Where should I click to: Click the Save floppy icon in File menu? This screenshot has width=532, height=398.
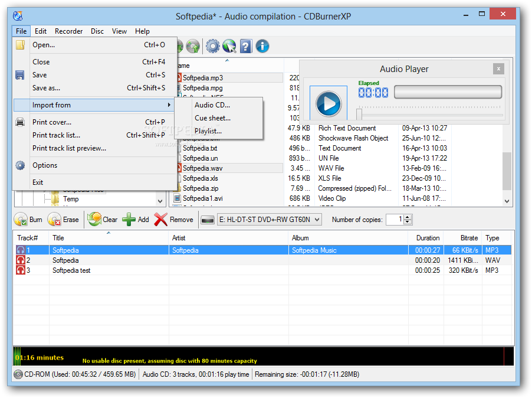tap(20, 75)
